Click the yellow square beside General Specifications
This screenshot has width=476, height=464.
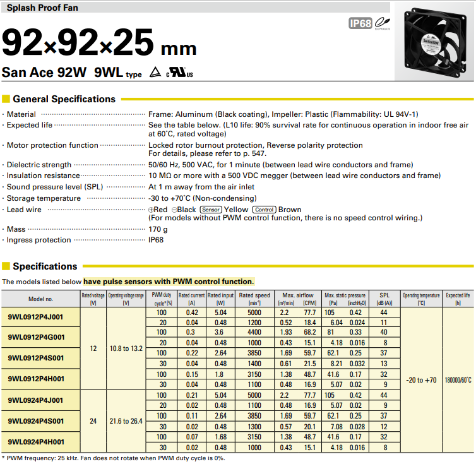point(6,99)
